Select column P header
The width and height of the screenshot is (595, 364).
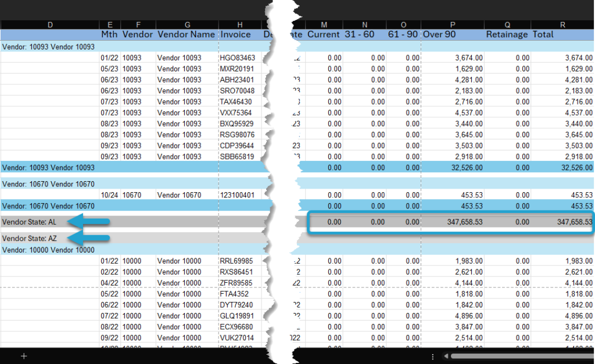[x=452, y=24]
